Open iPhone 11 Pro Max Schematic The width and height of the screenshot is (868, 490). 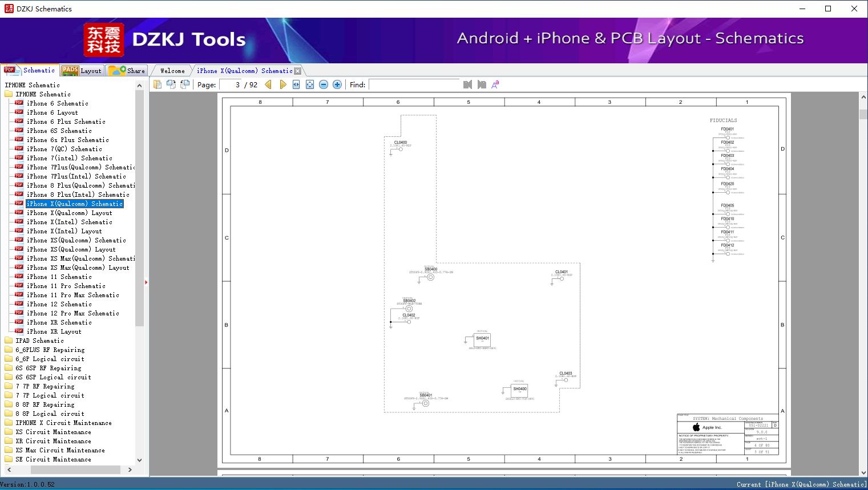coord(72,295)
